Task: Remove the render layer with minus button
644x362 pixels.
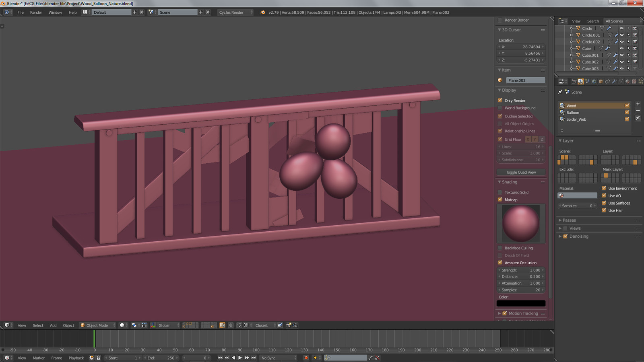Action: tap(638, 111)
